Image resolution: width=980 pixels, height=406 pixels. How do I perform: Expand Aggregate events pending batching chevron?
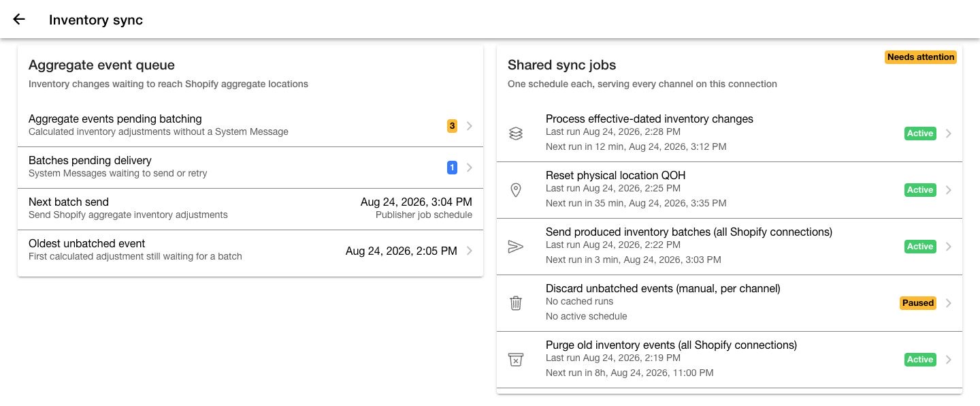pyautogui.click(x=470, y=126)
